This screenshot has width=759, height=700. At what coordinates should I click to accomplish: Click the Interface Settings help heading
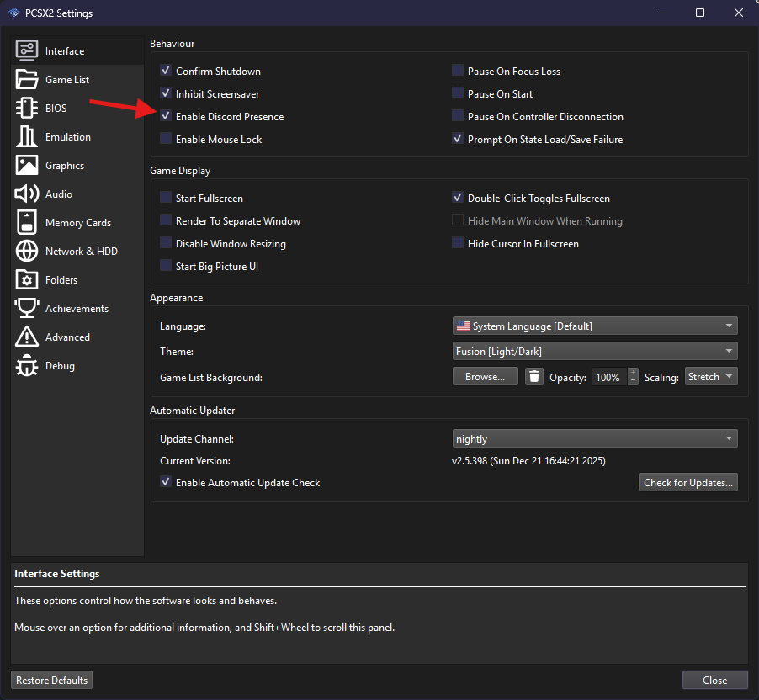(x=57, y=574)
